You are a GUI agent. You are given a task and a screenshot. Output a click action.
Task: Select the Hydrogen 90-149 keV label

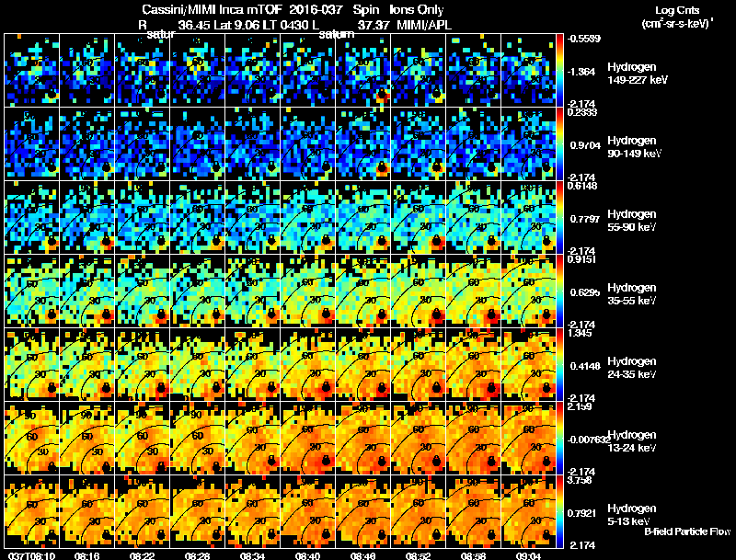(635, 147)
